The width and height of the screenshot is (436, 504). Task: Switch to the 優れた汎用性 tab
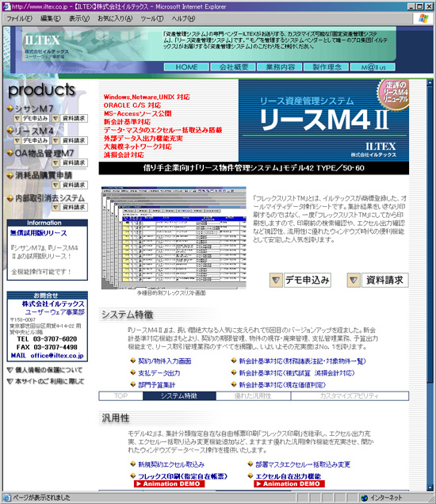(x=253, y=396)
